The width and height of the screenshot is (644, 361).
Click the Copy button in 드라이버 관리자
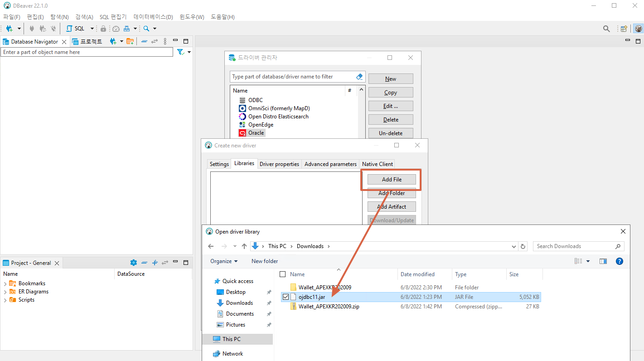tap(391, 92)
